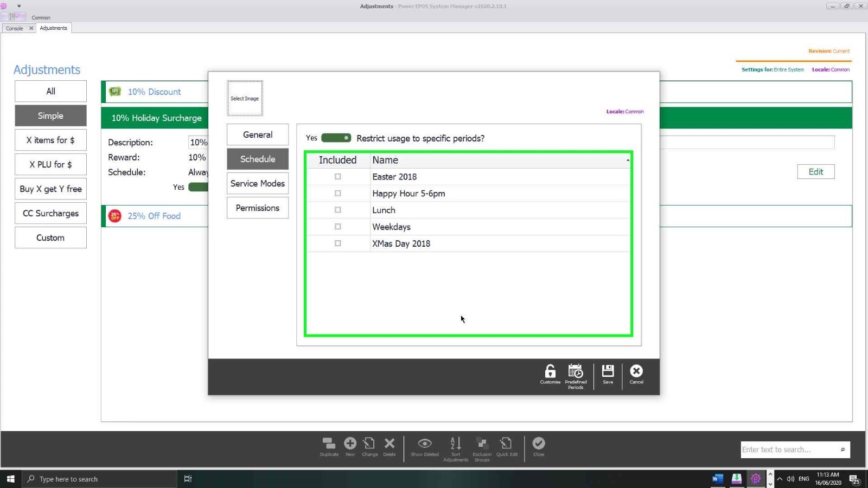The width and height of the screenshot is (868, 488).
Task: Click the Change icon in the bottom toolbar
Action: click(x=369, y=447)
